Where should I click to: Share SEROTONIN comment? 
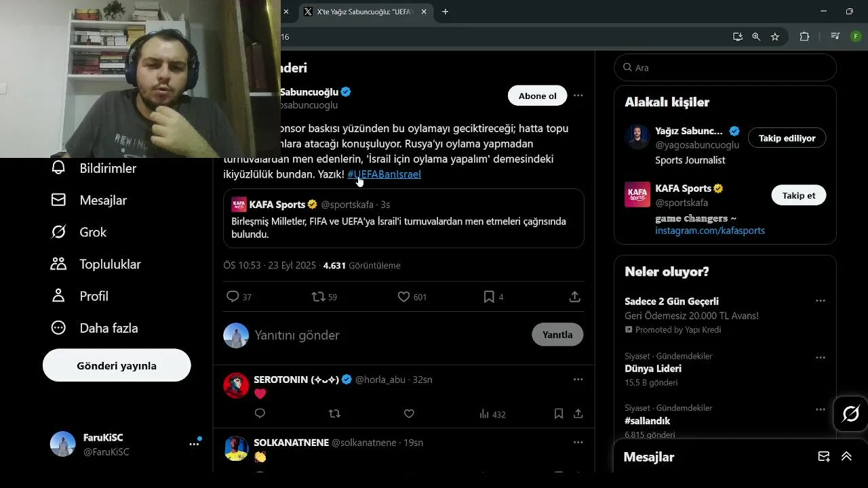tap(578, 413)
